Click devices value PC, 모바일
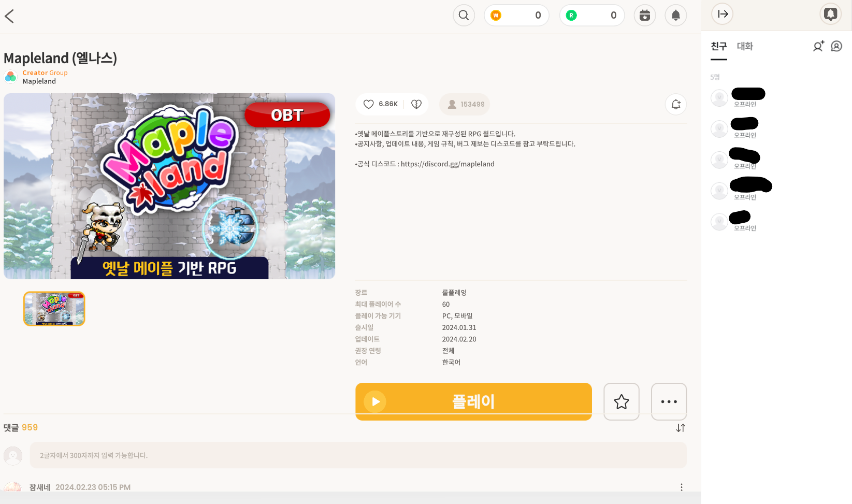852x504 pixels. [x=457, y=316]
